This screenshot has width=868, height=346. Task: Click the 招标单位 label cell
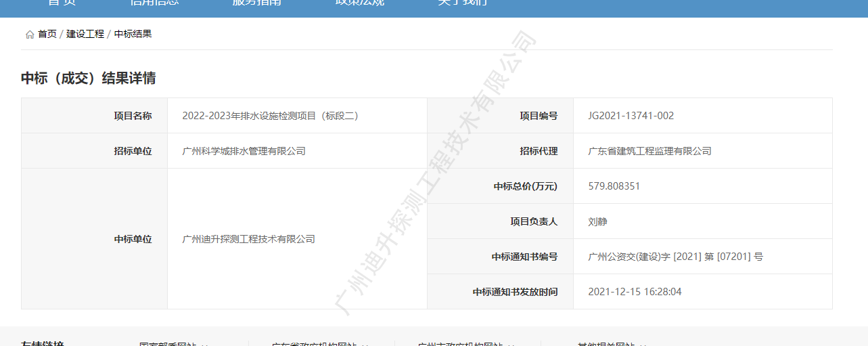point(95,151)
